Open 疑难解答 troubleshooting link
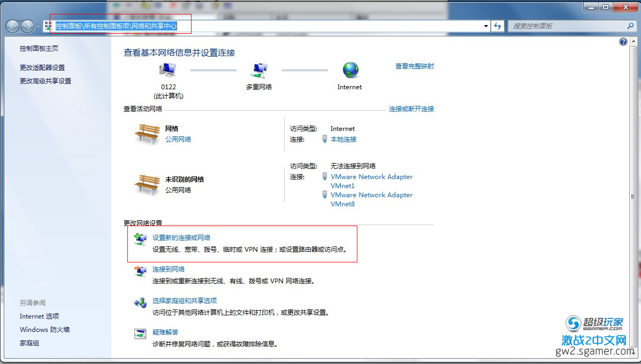This screenshot has width=641, height=364. [165, 332]
